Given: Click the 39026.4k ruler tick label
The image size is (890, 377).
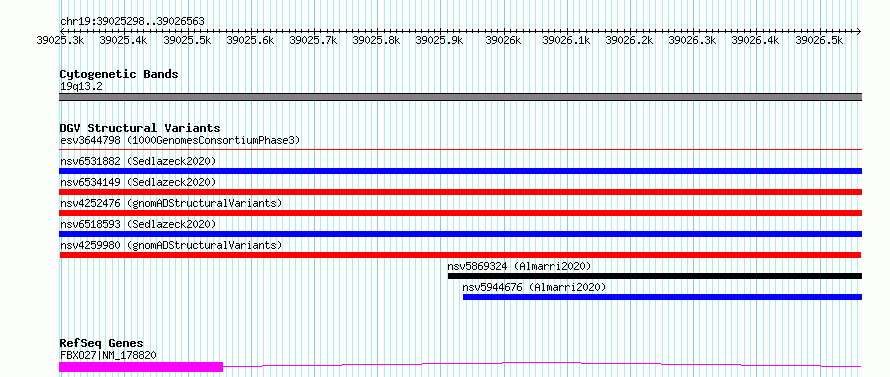Looking at the screenshot, I should pyautogui.click(x=755, y=40).
